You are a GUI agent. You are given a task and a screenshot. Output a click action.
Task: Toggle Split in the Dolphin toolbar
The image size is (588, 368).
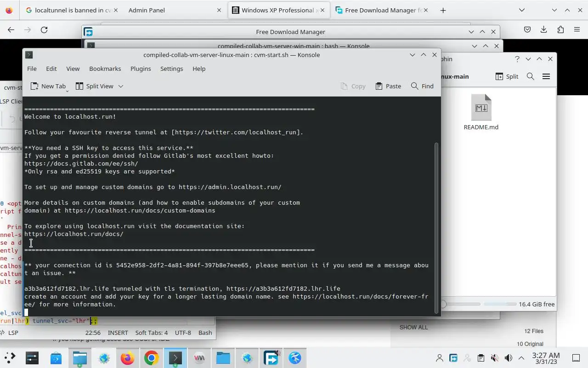507,76
